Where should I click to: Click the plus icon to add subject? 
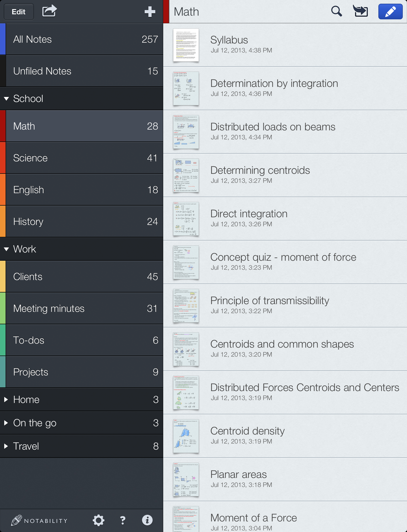[x=150, y=12]
